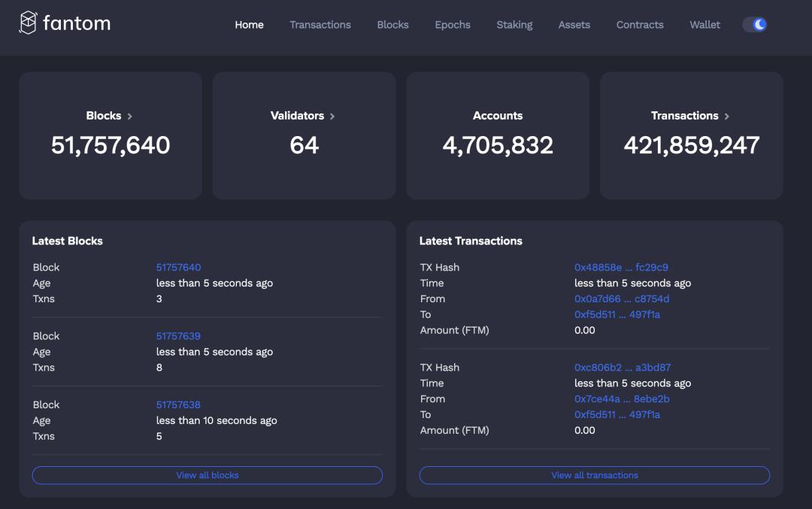Open block 51757639 link
The image size is (812, 509).
coord(178,336)
